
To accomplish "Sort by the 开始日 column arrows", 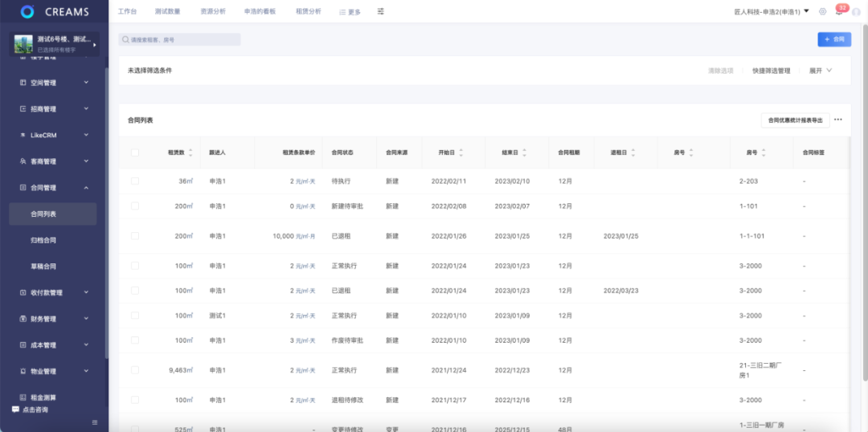I will [461, 152].
